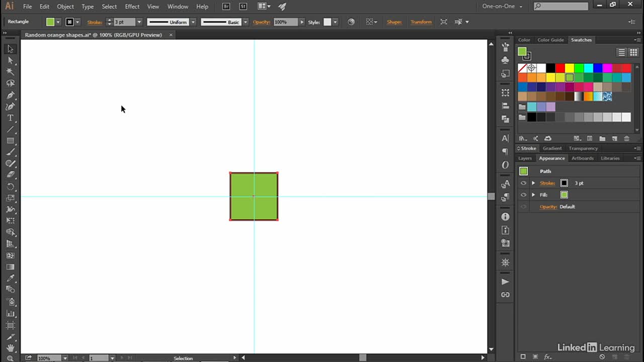Open the Symbols panel club icon
This screenshot has height=362, width=644.
tap(505, 60)
